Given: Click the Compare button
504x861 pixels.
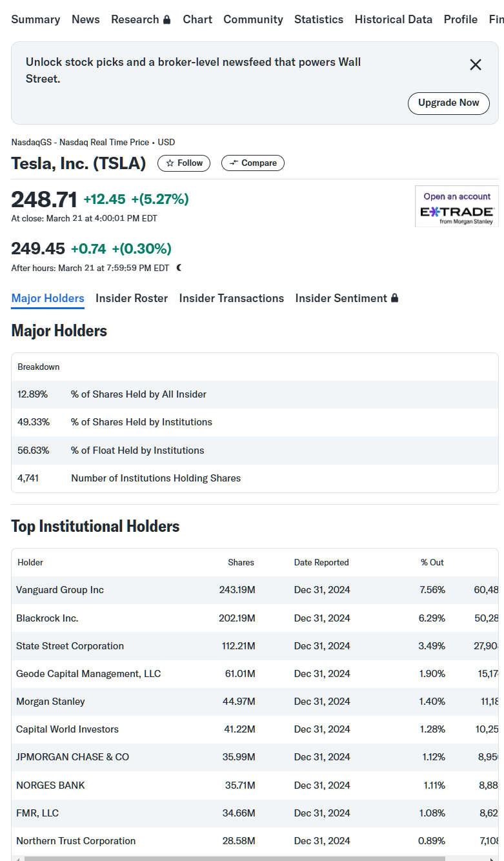Looking at the screenshot, I should coord(253,163).
